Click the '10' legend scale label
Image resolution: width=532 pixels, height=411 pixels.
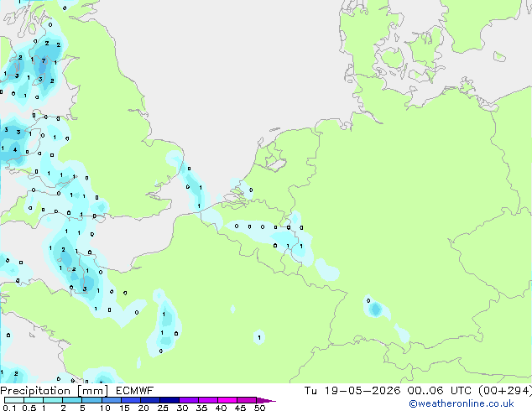[105, 408]
